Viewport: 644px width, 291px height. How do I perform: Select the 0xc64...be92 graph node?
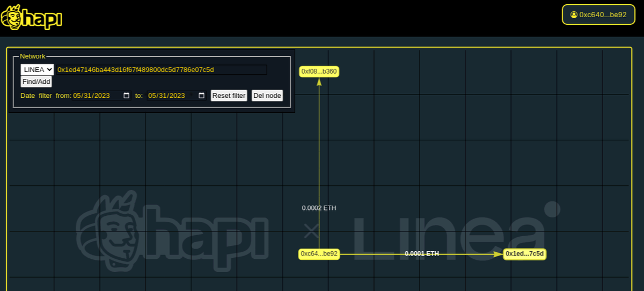pos(319,254)
